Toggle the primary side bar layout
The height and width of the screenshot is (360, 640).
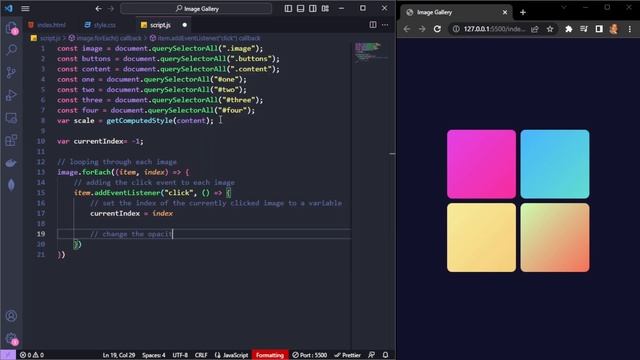click(288, 8)
